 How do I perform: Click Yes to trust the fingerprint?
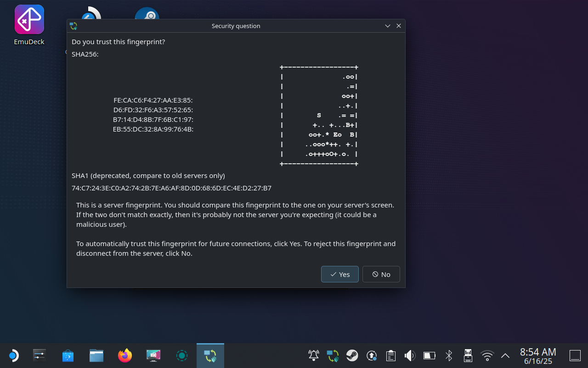pyautogui.click(x=339, y=274)
